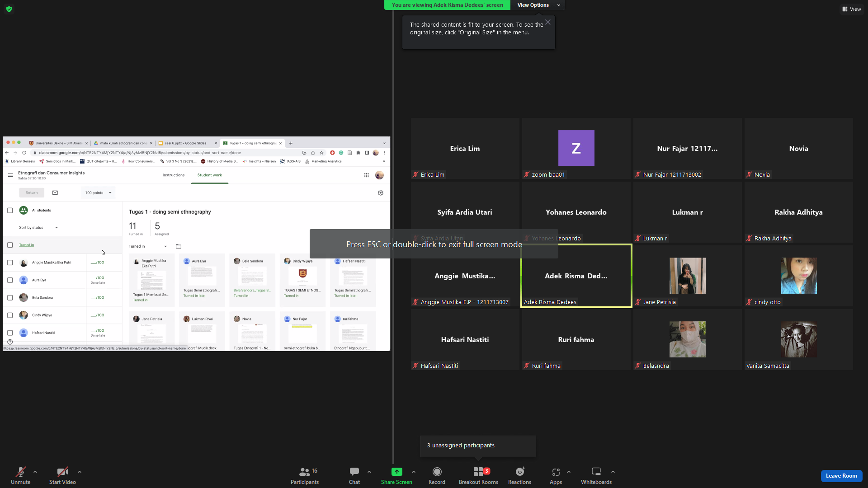This screenshot has width=868, height=488.
Task: Switch to the Student work tab
Action: point(210,175)
